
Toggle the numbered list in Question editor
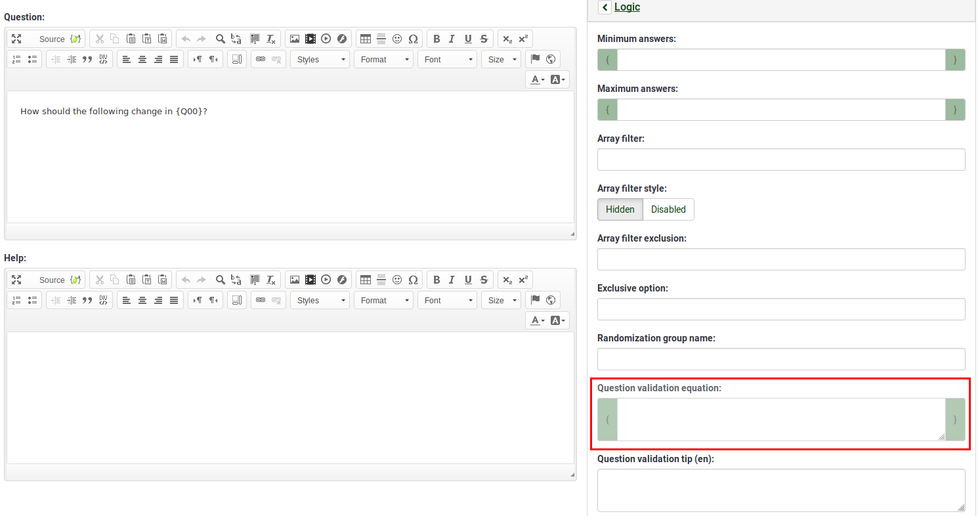(16, 59)
